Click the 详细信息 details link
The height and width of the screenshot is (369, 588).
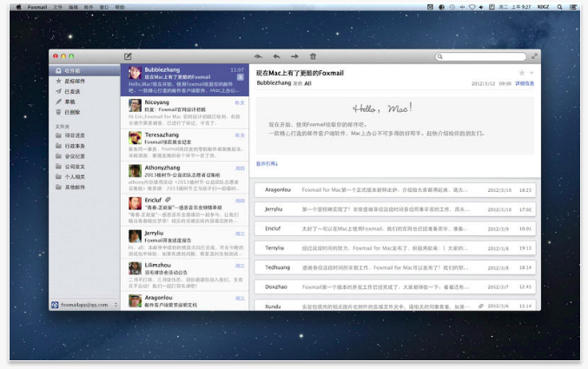click(525, 83)
